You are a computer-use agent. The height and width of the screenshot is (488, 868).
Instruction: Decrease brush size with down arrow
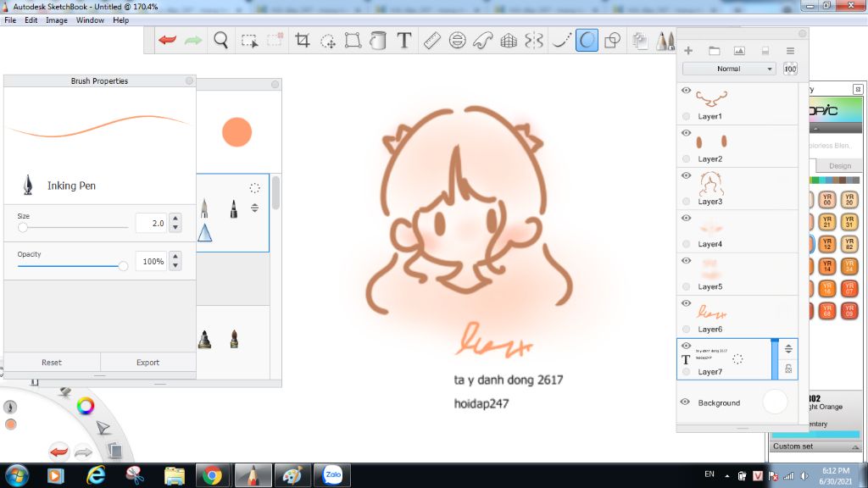[175, 227]
